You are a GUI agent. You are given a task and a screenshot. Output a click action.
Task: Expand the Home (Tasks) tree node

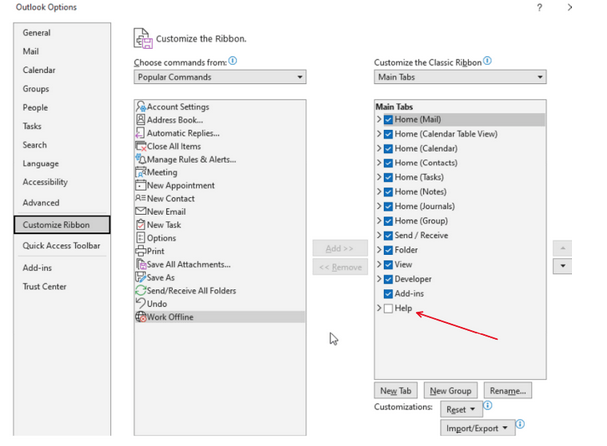(x=379, y=177)
